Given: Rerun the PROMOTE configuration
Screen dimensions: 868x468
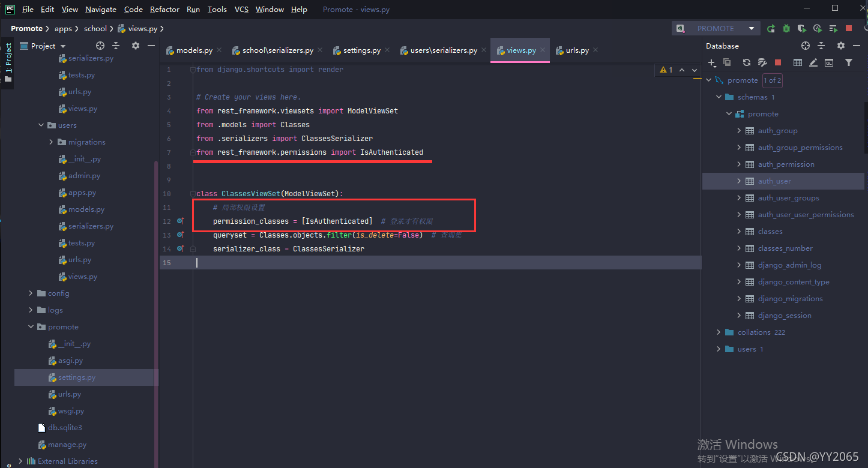Looking at the screenshot, I should (771, 28).
